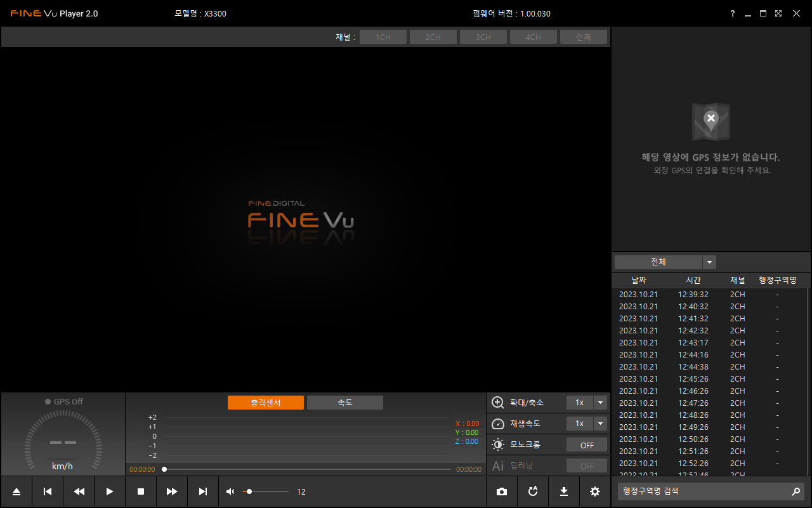Select recording at 12:39:32
Viewport: 812px width, 508px height.
click(x=709, y=295)
